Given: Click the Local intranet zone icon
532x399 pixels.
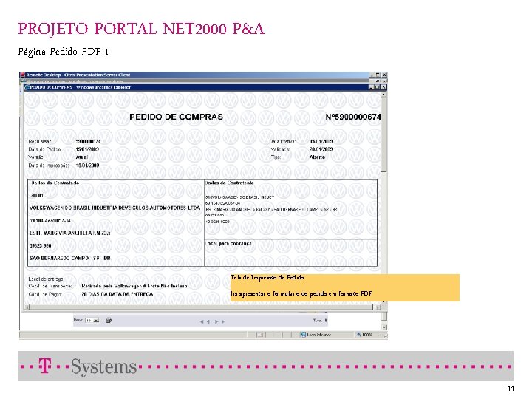Looking at the screenshot, I should coord(303,335).
